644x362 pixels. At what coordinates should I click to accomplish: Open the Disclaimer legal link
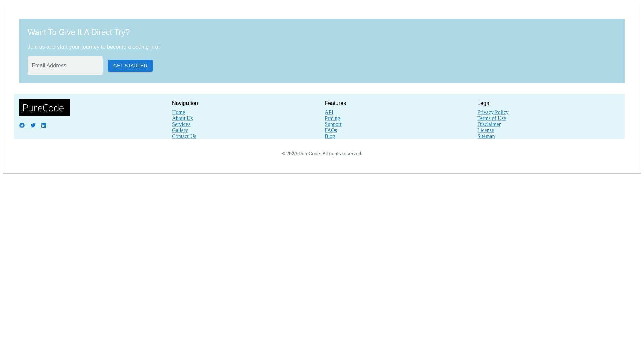click(x=489, y=124)
